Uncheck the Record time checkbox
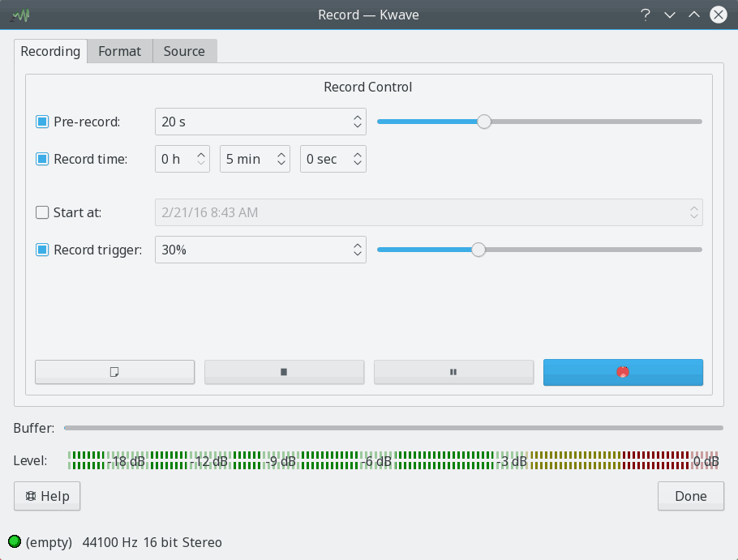This screenshot has height=560, width=738. pyautogui.click(x=42, y=159)
